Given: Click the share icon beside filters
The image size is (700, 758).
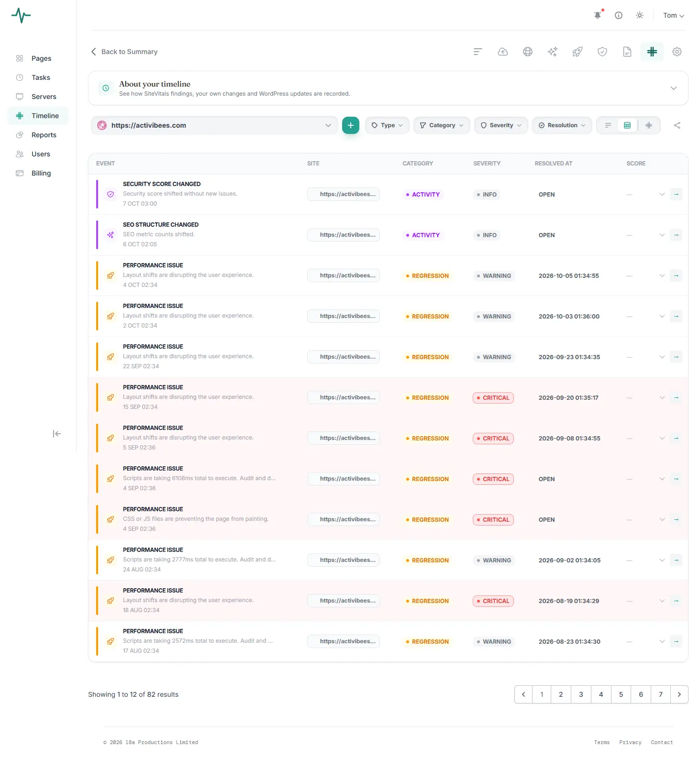Looking at the screenshot, I should (x=677, y=125).
